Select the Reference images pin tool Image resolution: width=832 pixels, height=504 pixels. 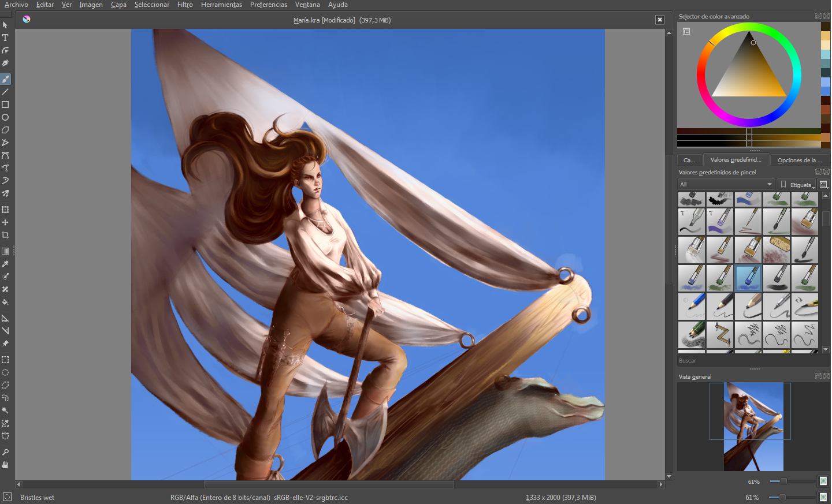tap(5, 344)
